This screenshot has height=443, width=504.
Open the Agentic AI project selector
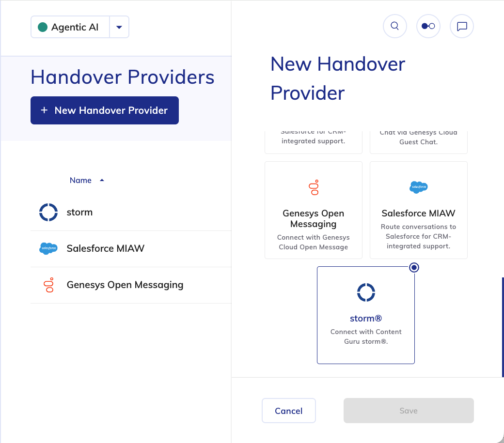point(71,27)
